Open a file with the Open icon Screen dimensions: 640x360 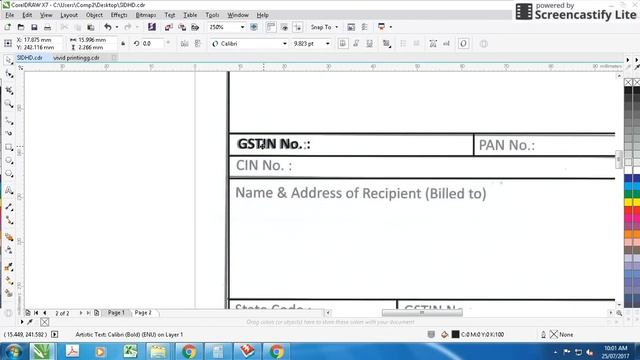click(21, 27)
